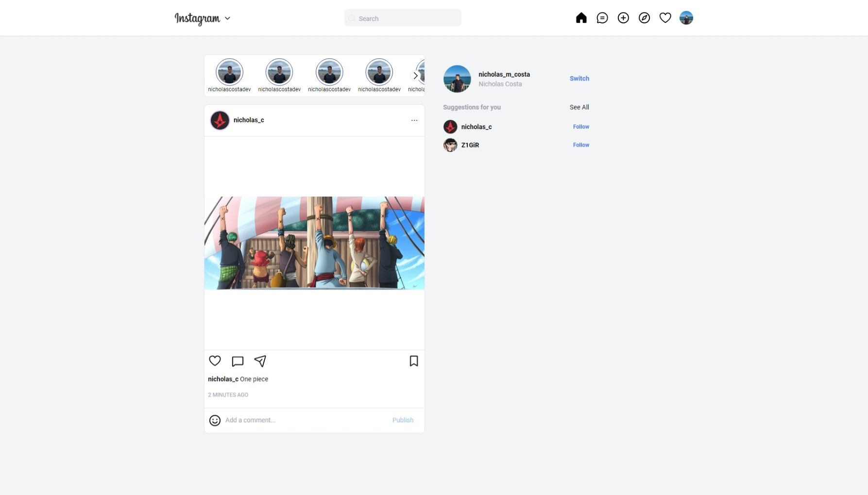The width and height of the screenshot is (868, 495).
Task: Open the Messages chat bubble icon
Action: point(602,18)
